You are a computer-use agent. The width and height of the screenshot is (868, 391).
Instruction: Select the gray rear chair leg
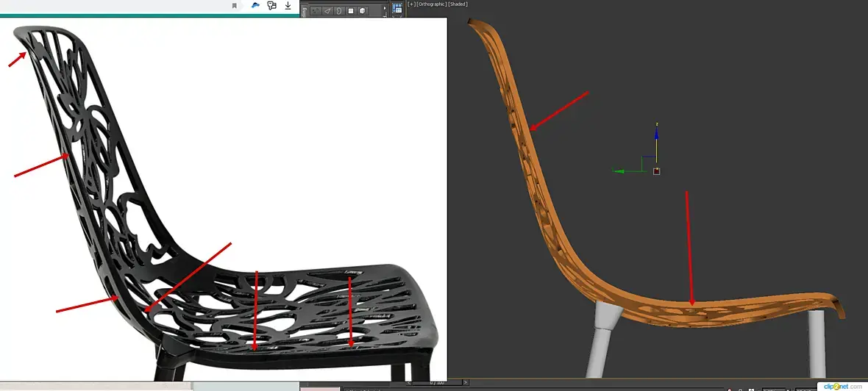coord(603,339)
